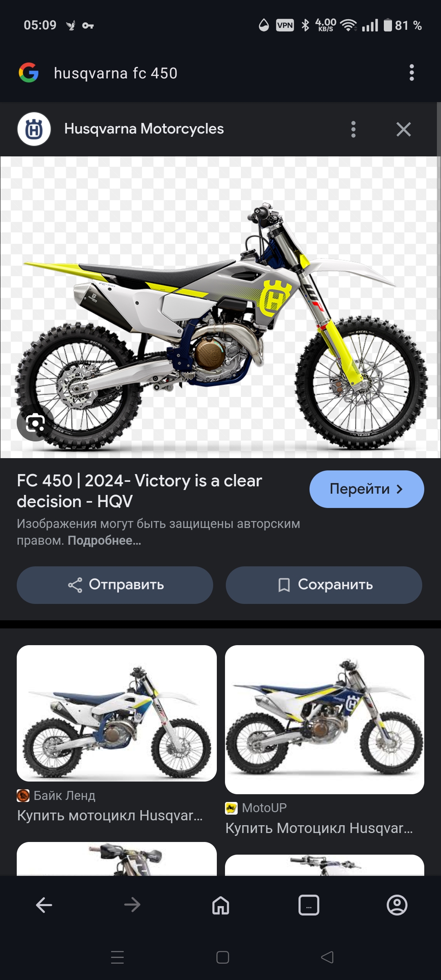The height and width of the screenshot is (980, 441).
Task: Activate Google Lens icon on bike image
Action: (x=35, y=423)
